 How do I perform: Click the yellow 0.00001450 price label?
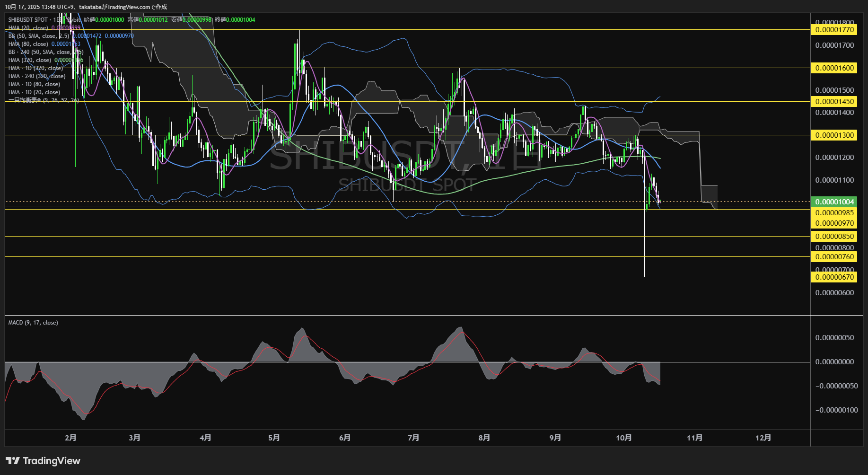[835, 102]
